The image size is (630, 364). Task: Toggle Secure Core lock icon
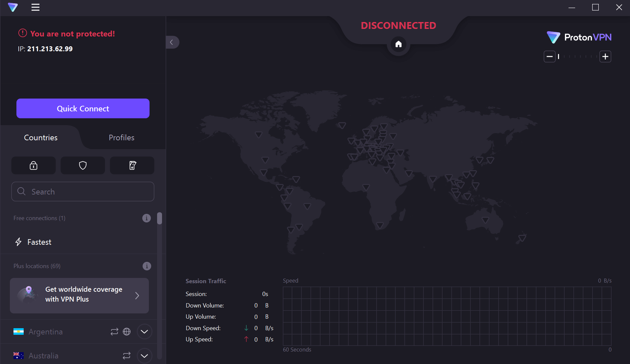pos(34,165)
